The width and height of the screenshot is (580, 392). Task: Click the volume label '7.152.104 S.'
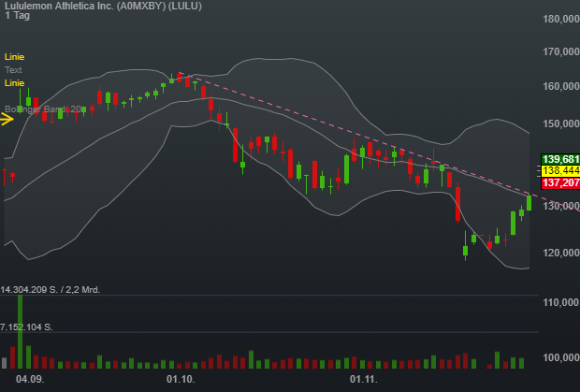[x=26, y=327]
